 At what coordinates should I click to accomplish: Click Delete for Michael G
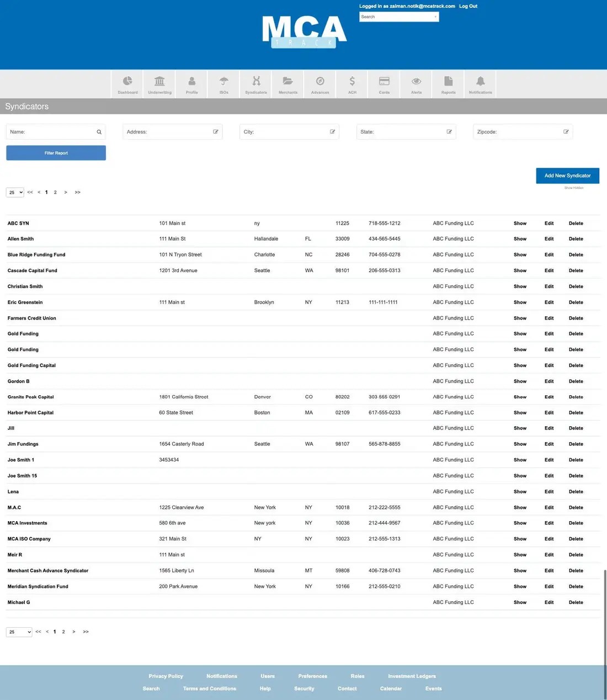point(576,602)
